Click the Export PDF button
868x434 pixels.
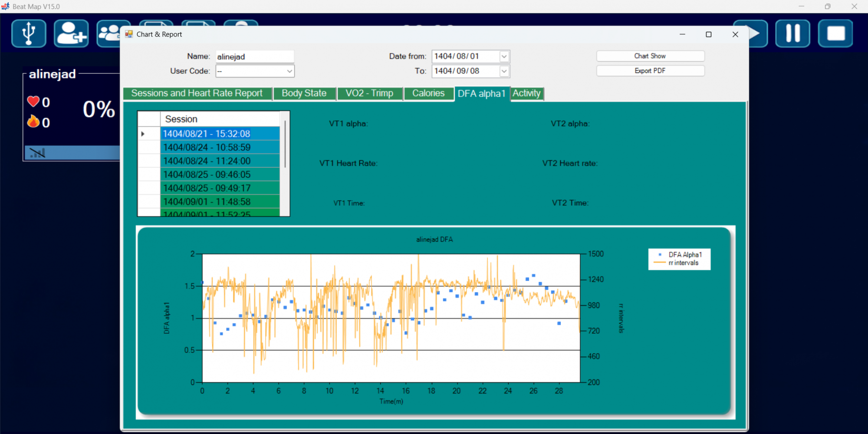coord(650,71)
